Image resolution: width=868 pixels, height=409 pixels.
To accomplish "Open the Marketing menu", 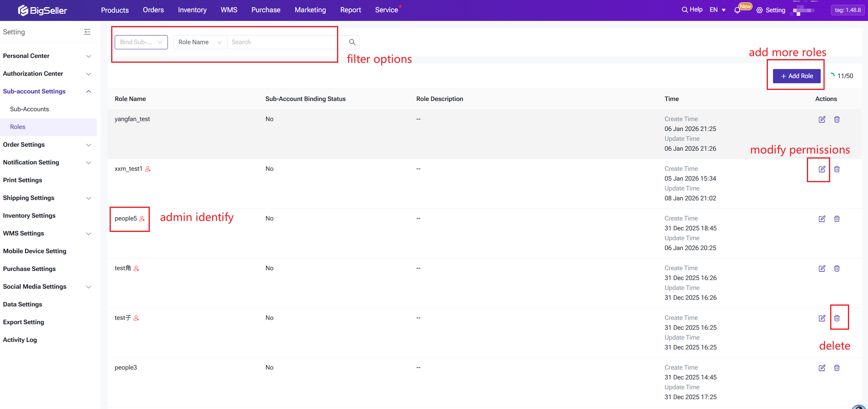I will (310, 10).
